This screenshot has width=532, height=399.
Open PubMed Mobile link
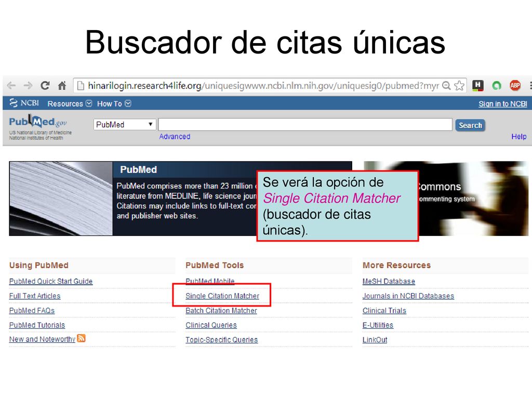pyautogui.click(x=210, y=281)
